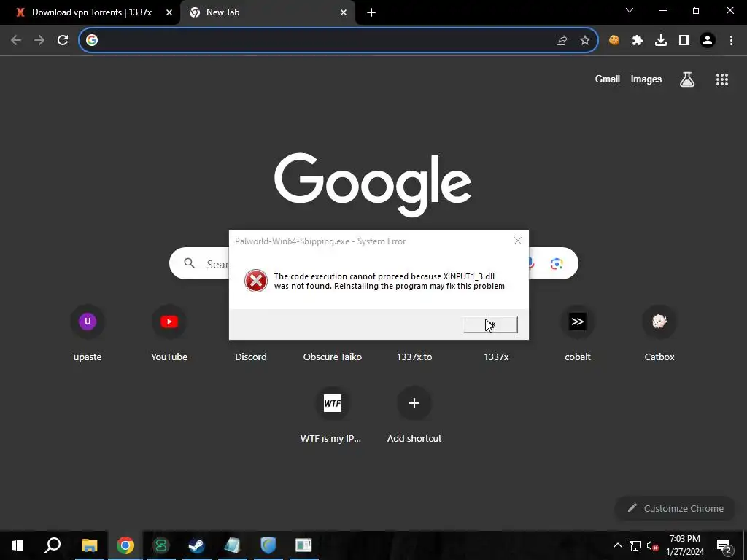
Task: Open the green S app on taskbar
Action: (161, 545)
